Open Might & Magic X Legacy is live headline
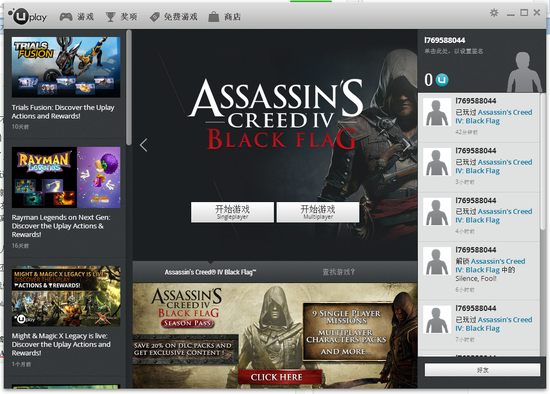Image resolution: width=550 pixels, height=394 pixels. pyautogui.click(x=61, y=344)
